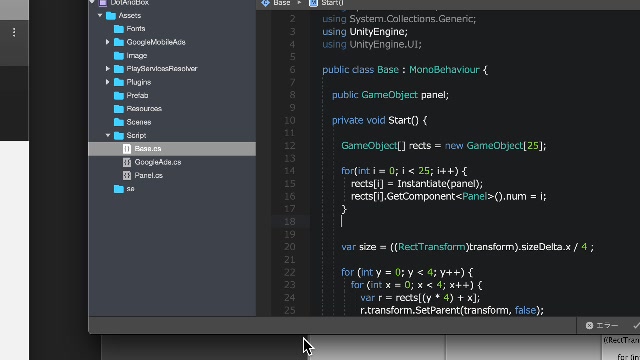Screen dimensions: 640x360
Task: Click the Script folder icon
Action: tap(119, 135)
